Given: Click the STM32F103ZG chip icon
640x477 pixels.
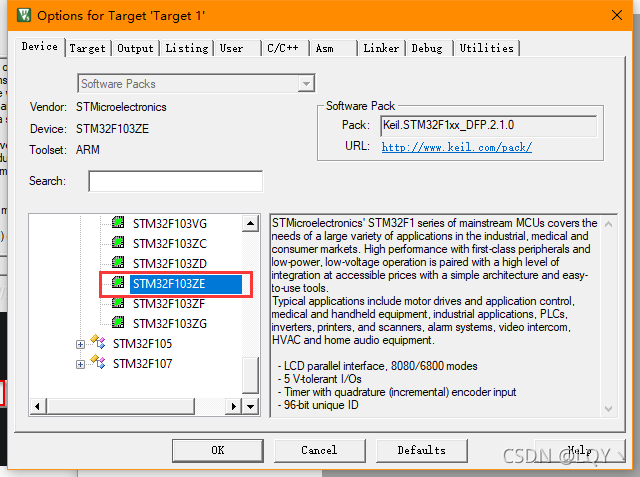Looking at the screenshot, I should click(x=118, y=322).
